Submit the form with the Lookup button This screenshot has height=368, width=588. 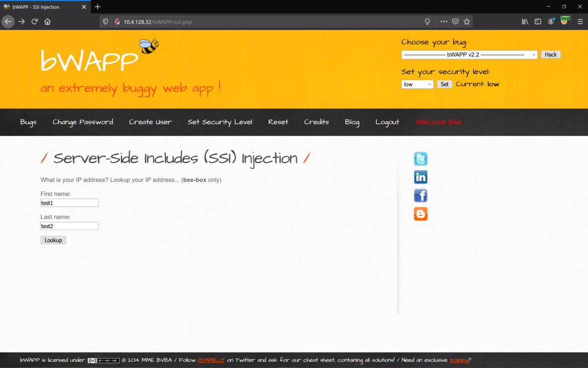click(x=53, y=240)
